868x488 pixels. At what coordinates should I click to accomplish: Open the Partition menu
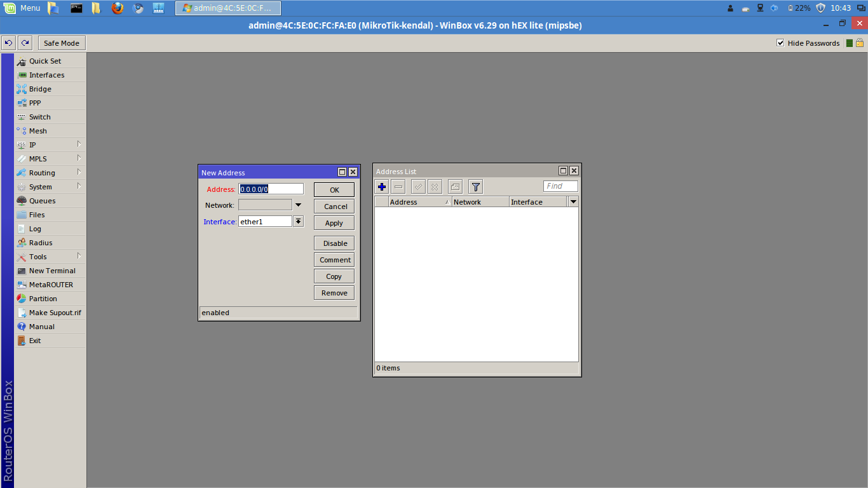coord(50,299)
